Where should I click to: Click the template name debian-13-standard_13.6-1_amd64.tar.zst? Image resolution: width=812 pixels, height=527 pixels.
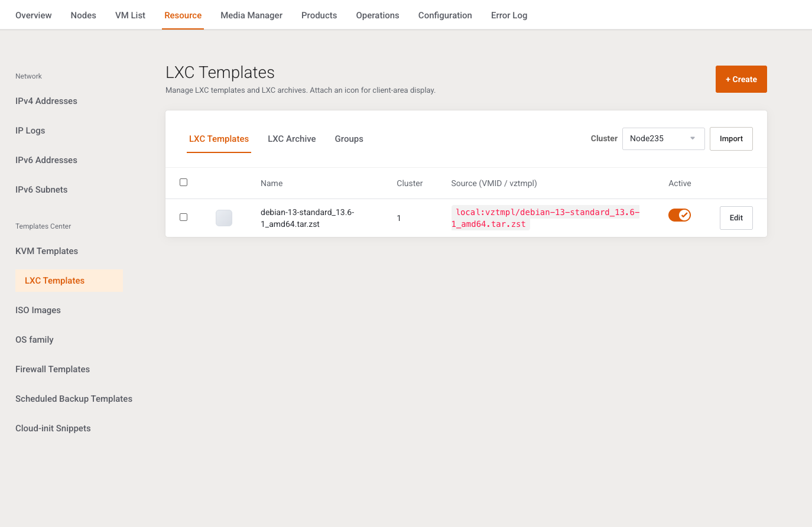(x=307, y=218)
